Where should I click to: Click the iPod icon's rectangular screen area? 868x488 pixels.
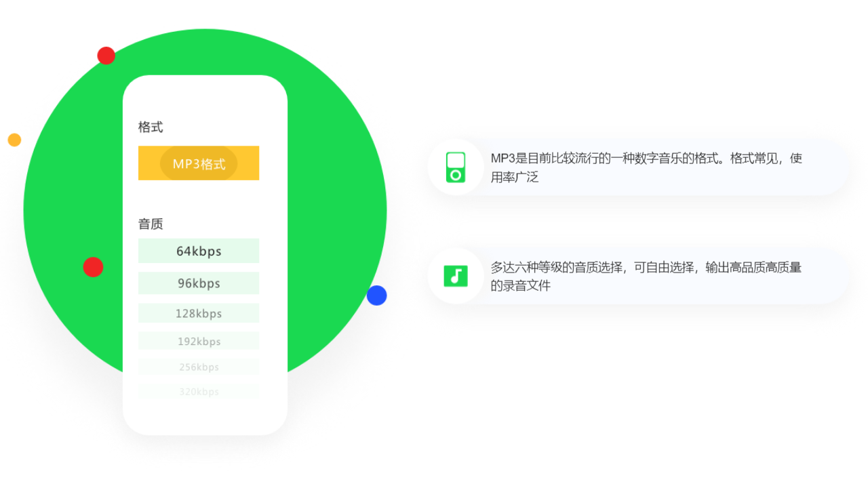(455, 161)
